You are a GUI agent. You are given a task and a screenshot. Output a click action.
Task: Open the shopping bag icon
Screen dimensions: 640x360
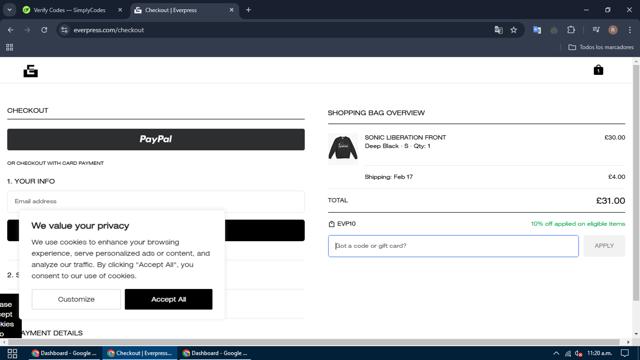point(598,70)
